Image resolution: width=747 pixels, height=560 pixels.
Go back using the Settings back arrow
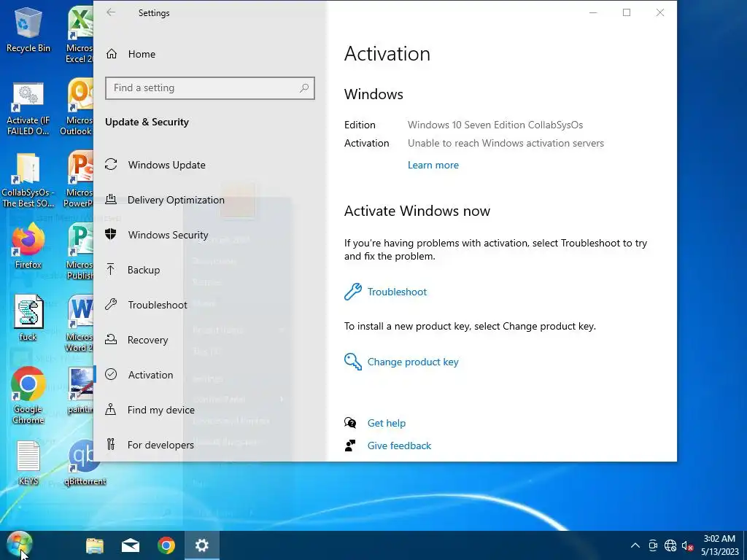[x=111, y=12]
